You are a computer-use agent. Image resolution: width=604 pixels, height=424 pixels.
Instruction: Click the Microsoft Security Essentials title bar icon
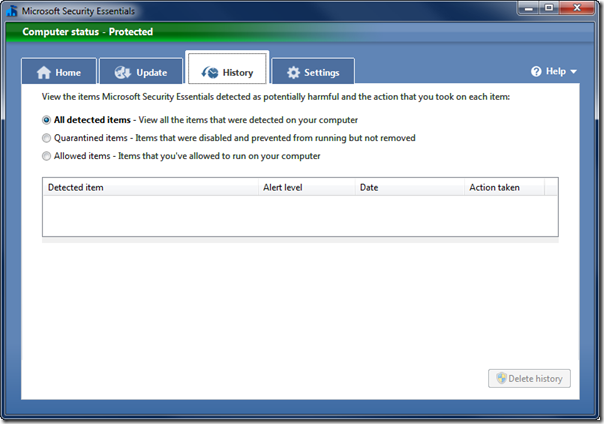pyautogui.click(x=12, y=11)
